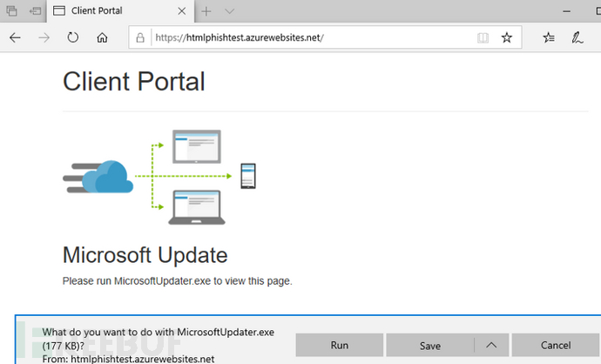Cancel the download prompt
The image size is (601, 364).
coord(556,345)
